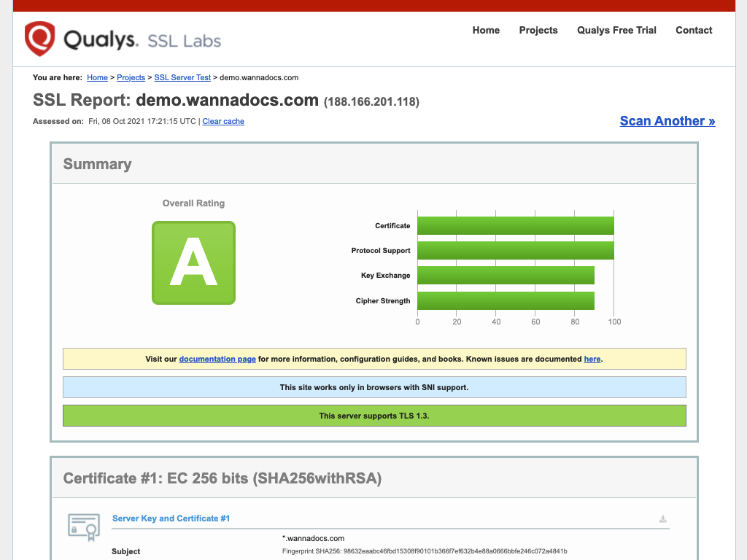This screenshot has width=747, height=560.
Task: Click the 'Certificate #1: EC 256 bits' heading
Action: click(x=222, y=478)
